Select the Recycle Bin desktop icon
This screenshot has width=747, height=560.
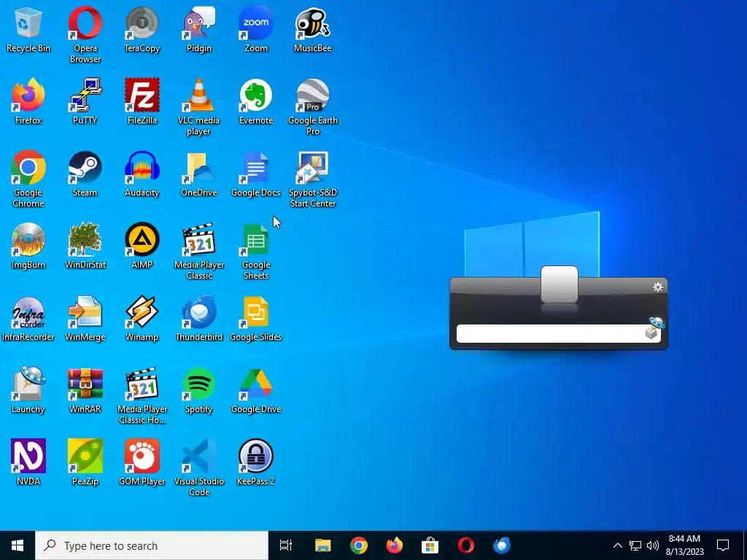[28, 29]
